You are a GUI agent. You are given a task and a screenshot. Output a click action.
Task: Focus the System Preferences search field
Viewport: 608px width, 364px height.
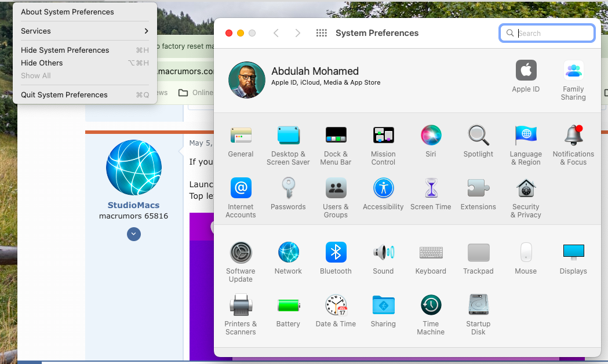(x=547, y=34)
